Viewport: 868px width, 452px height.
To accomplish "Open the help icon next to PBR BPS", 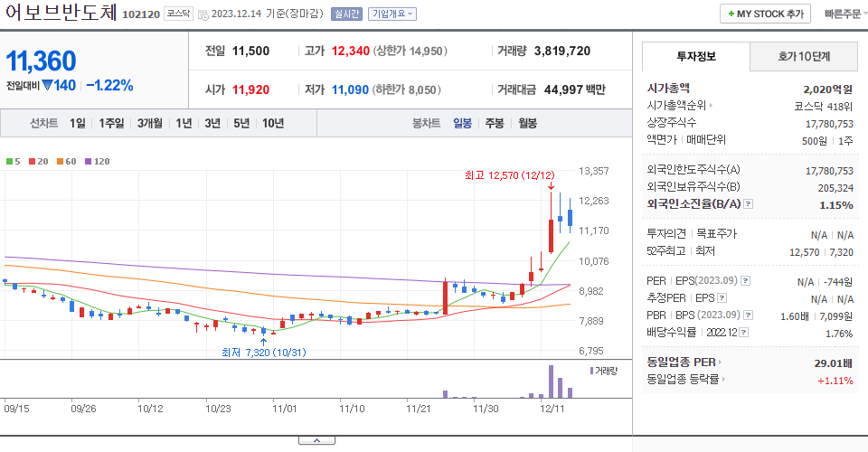I will tap(748, 315).
